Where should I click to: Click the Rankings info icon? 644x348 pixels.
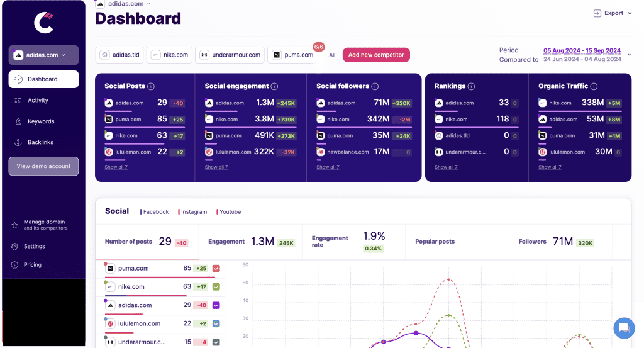[x=472, y=86]
